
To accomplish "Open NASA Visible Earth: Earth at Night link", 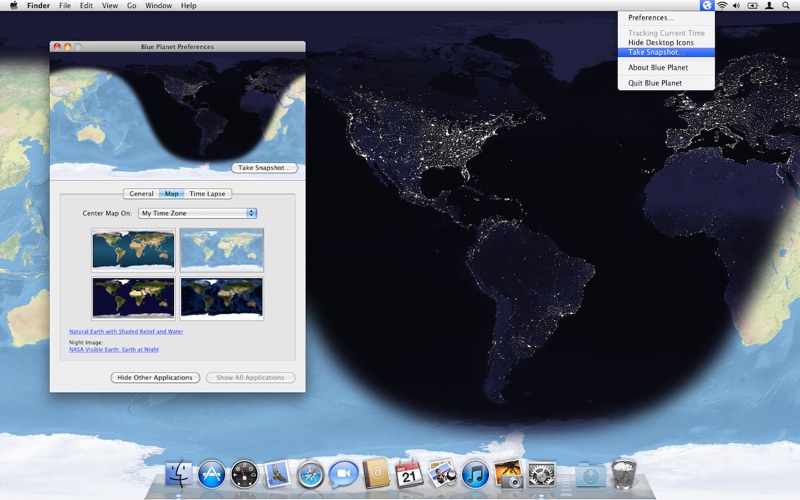I will (x=114, y=350).
